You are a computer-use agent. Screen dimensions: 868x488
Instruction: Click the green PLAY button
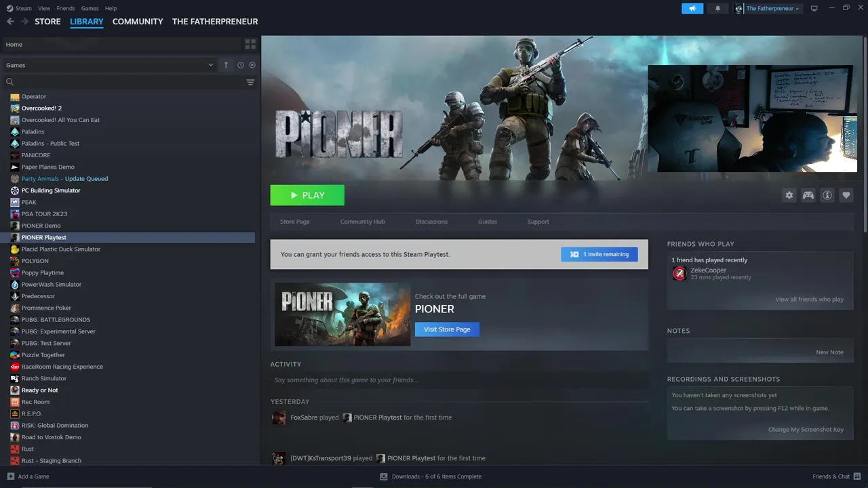pyautogui.click(x=307, y=195)
